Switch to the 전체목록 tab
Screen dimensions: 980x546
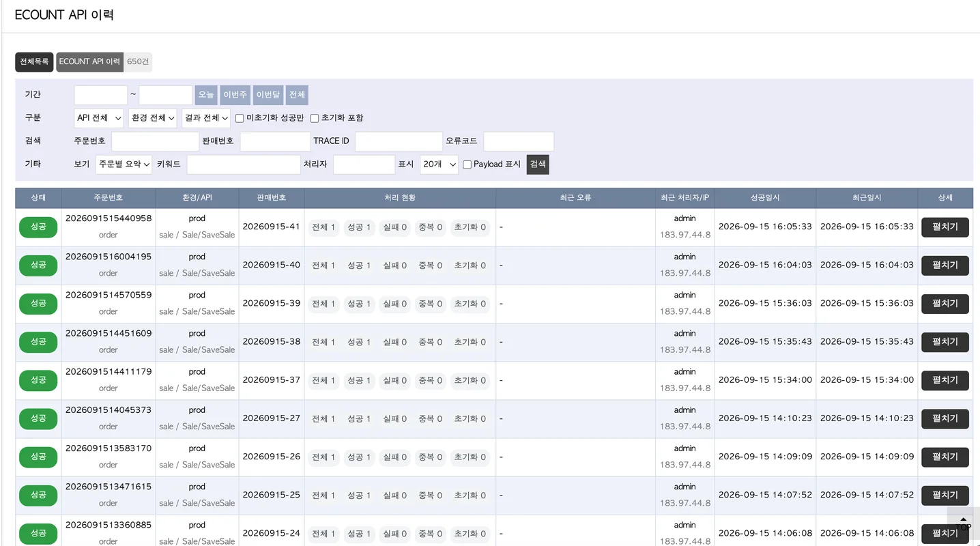coord(34,61)
